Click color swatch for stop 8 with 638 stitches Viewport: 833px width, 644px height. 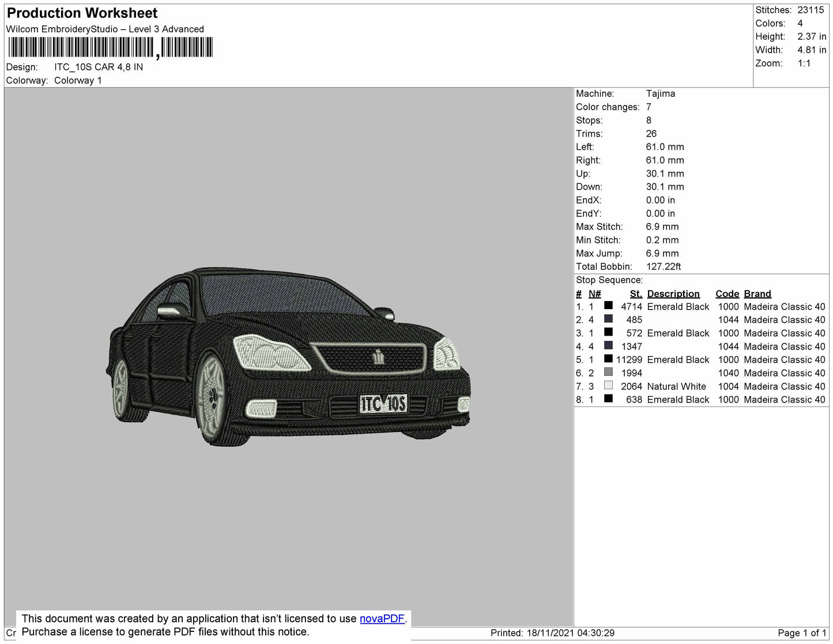[608, 399]
